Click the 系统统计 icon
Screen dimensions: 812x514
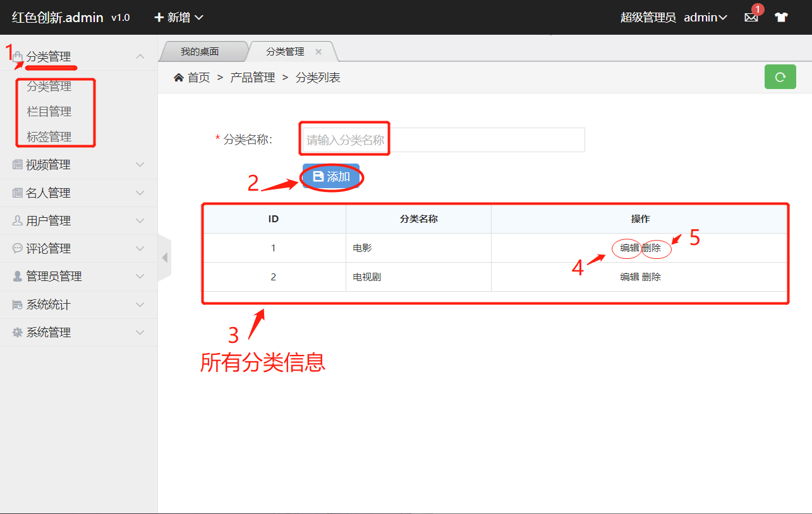18,305
